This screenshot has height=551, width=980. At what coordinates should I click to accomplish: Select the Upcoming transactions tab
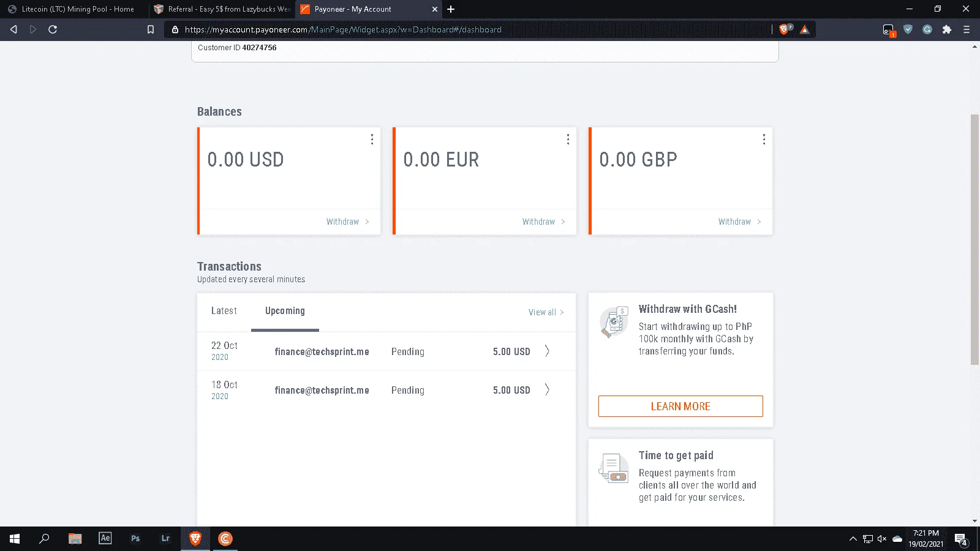285,311
